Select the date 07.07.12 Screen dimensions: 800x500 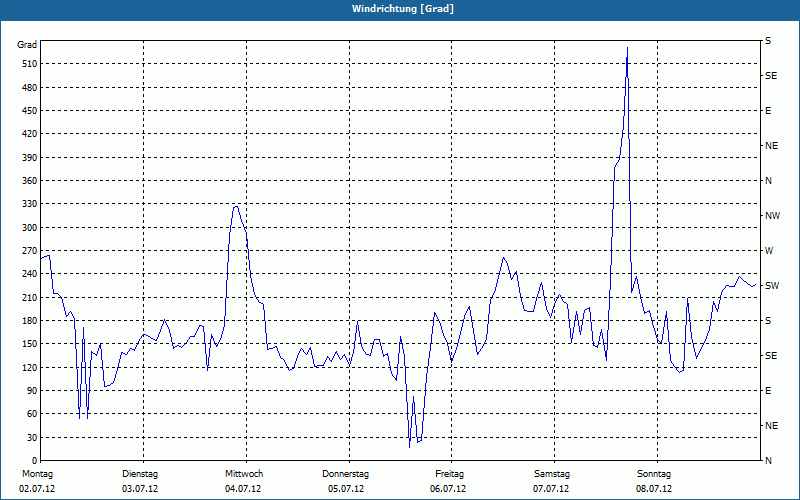tap(551, 489)
